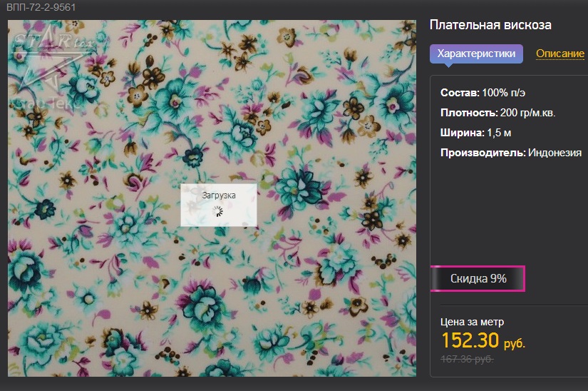Click the Скидка 9% discount badge

click(478, 278)
